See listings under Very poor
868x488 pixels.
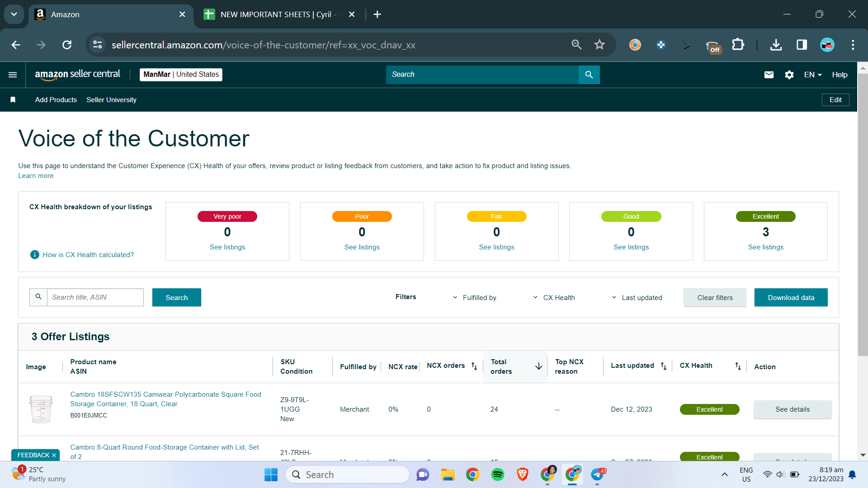tap(227, 247)
